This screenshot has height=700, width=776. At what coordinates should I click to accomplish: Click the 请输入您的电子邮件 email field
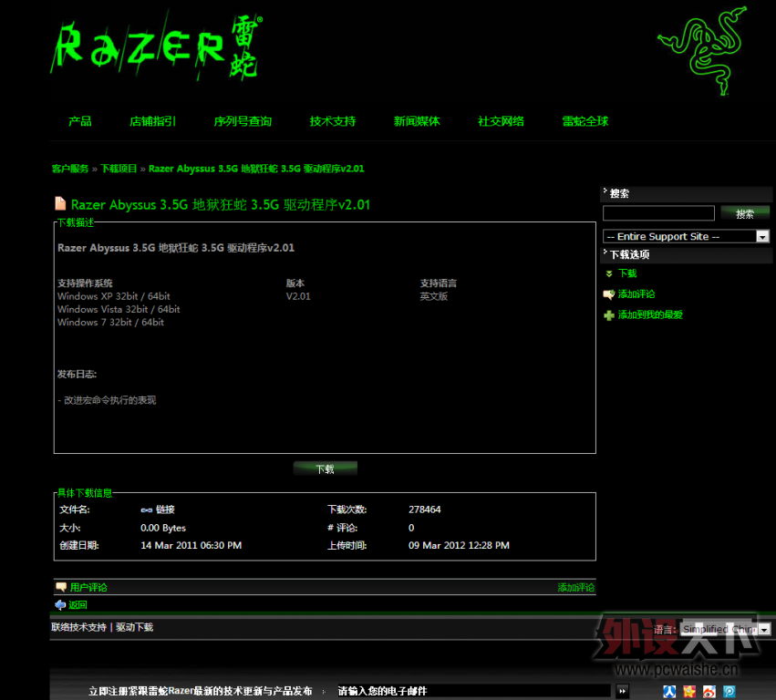pos(473,691)
